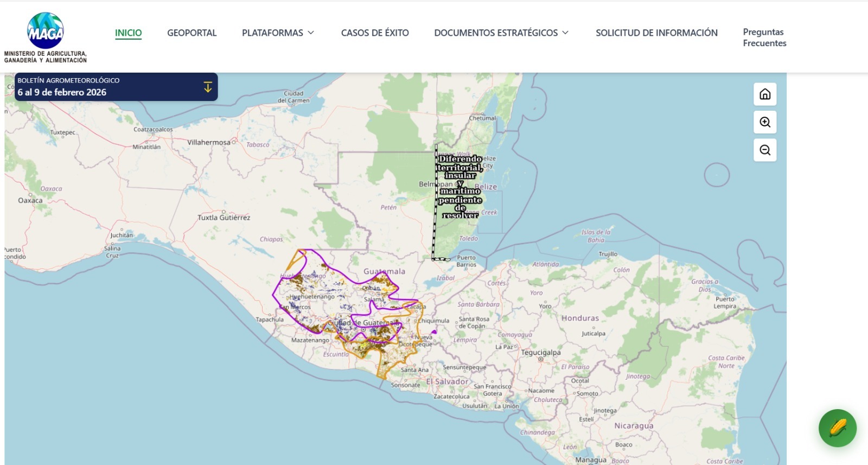Expand DOCUMENTOS ESTRATÉGICOS dropdown
This screenshot has width=868, height=465.
point(501,33)
